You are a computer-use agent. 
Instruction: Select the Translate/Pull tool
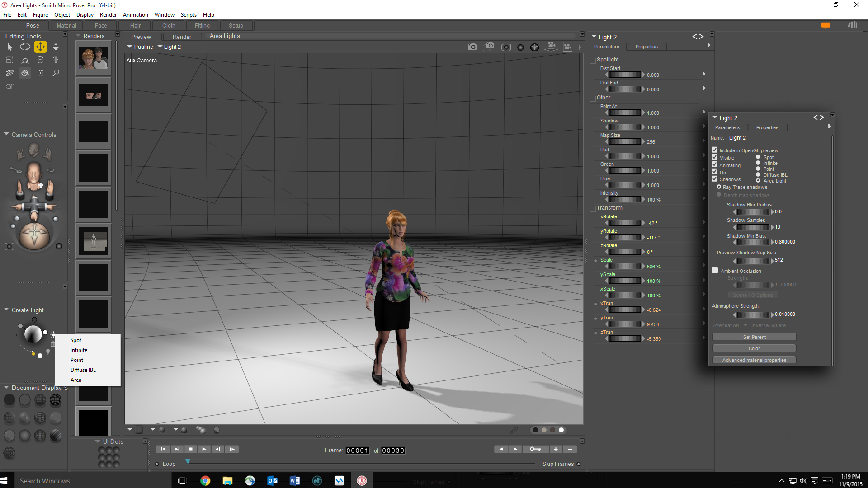point(40,47)
